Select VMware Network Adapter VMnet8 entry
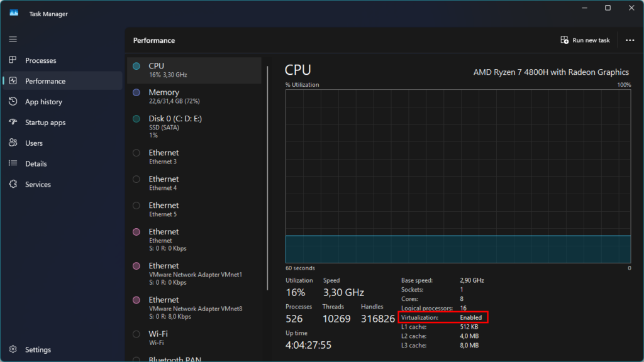The height and width of the screenshot is (362, 644). (x=194, y=308)
